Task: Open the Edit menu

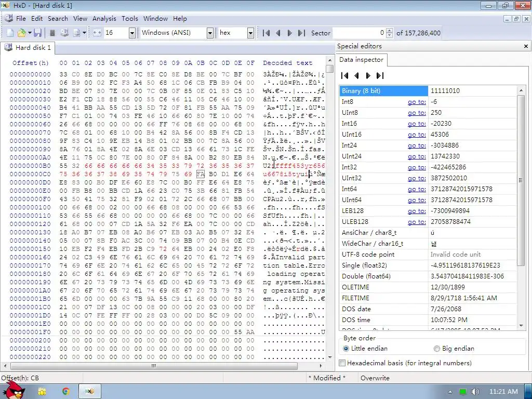Action: [37, 19]
